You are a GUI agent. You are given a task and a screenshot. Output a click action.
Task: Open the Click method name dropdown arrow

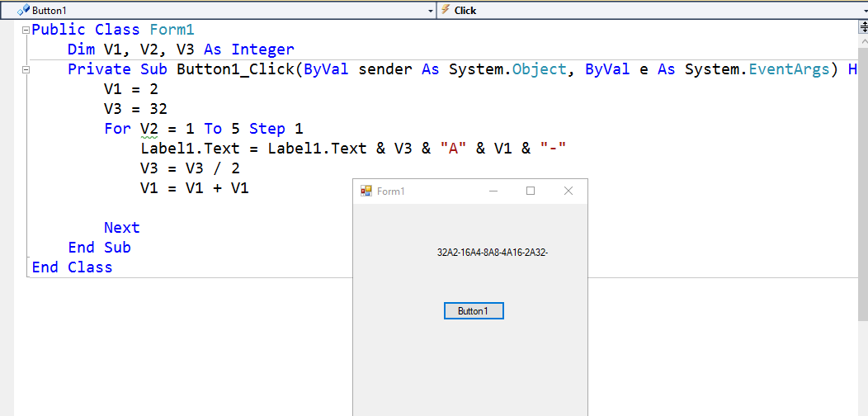(862, 11)
